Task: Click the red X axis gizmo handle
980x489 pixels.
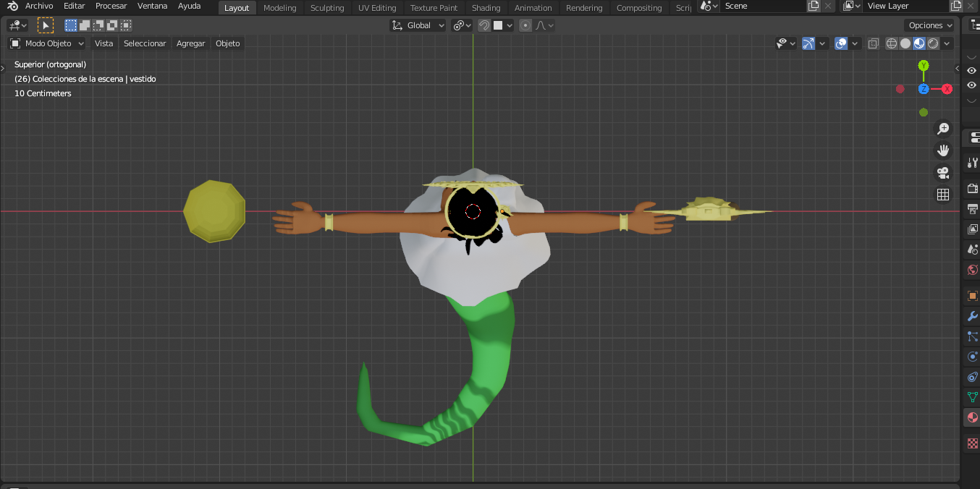Action: pyautogui.click(x=947, y=89)
